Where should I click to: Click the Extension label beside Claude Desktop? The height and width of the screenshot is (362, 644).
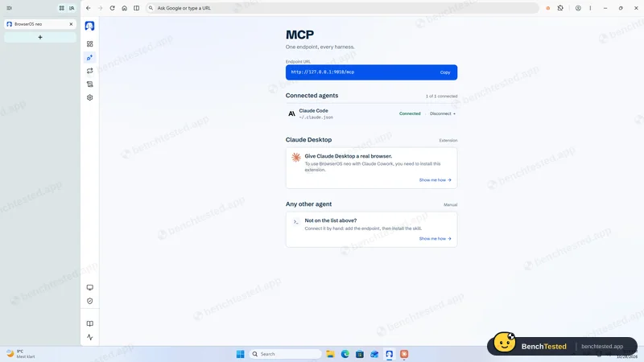click(448, 140)
